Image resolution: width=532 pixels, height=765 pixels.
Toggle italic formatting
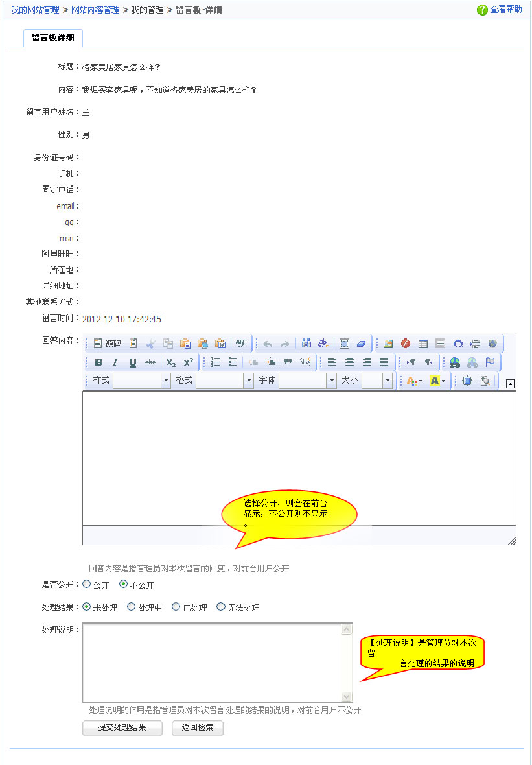115,362
